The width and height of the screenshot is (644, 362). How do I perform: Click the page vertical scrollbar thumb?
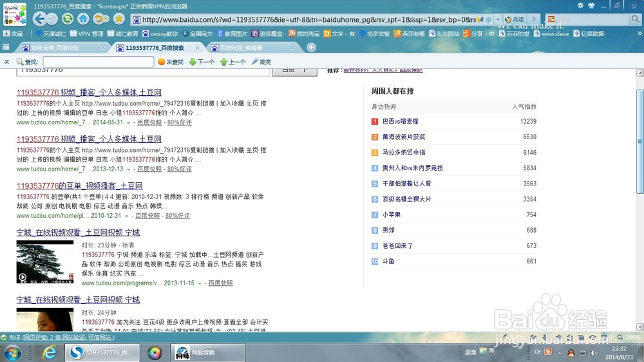[639, 141]
